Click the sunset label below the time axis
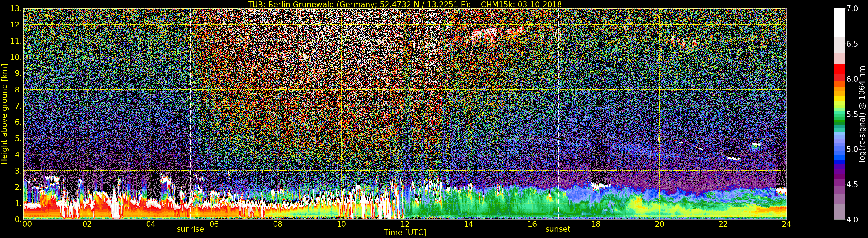The height and width of the screenshot is (238, 868). click(x=558, y=229)
